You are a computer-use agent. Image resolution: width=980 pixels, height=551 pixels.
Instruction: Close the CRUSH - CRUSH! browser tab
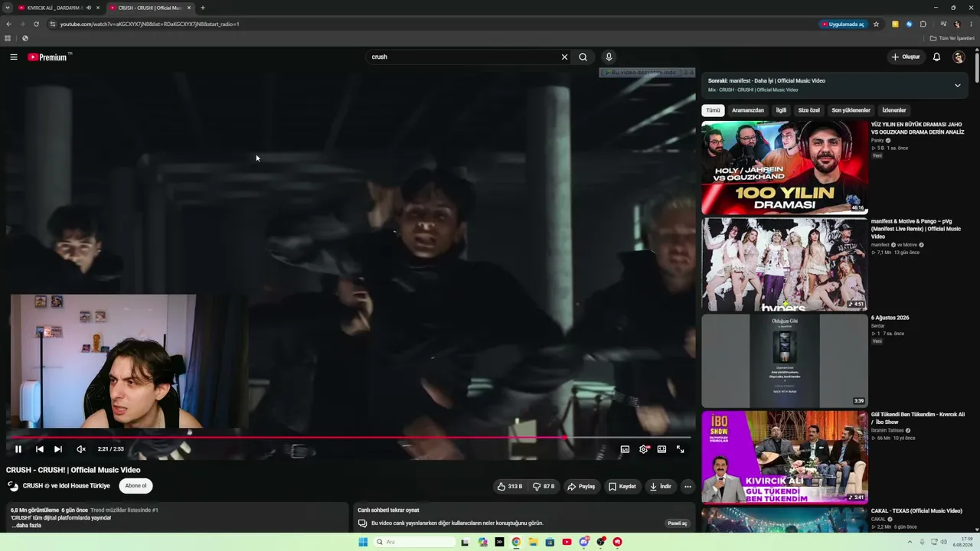(189, 8)
